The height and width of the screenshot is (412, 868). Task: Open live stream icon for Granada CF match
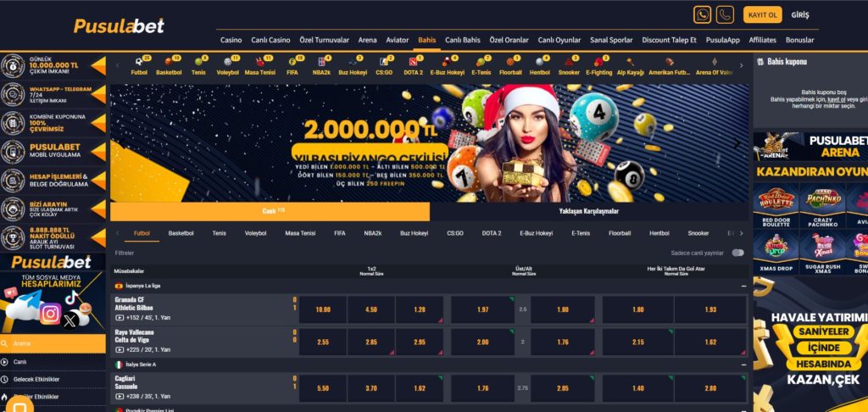click(x=119, y=318)
